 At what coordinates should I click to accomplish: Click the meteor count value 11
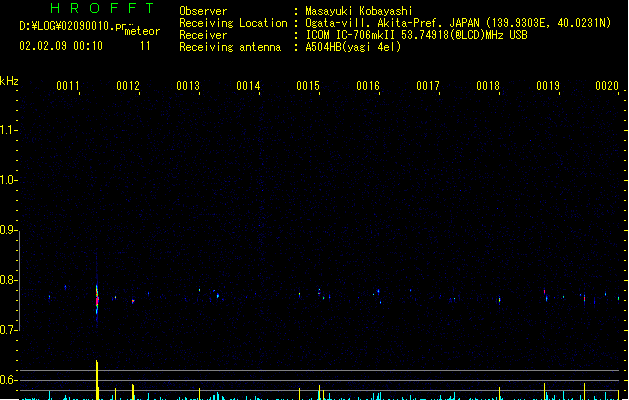[x=145, y=46]
